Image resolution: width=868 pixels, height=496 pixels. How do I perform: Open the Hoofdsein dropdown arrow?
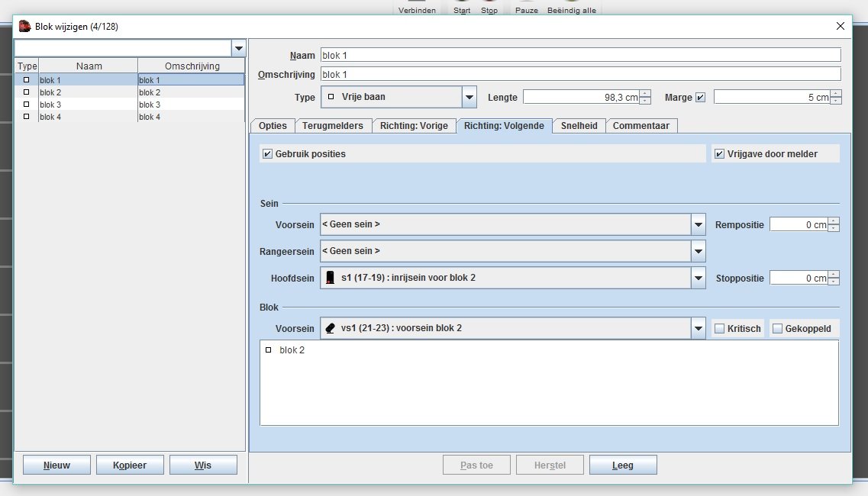pyautogui.click(x=698, y=278)
